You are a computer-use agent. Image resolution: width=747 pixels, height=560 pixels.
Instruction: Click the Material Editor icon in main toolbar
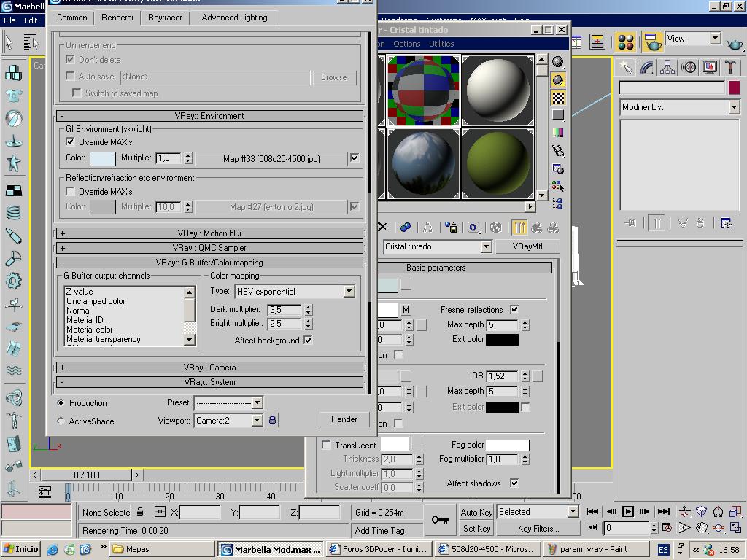(625, 42)
